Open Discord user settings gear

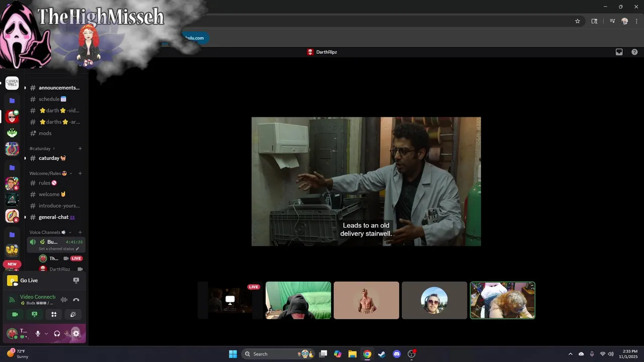pos(76,333)
